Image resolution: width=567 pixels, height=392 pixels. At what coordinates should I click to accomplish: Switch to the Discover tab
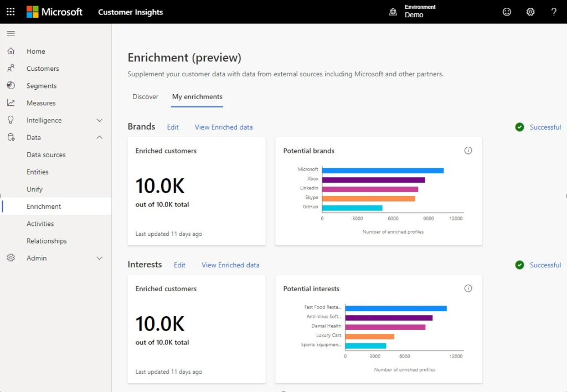pos(145,96)
